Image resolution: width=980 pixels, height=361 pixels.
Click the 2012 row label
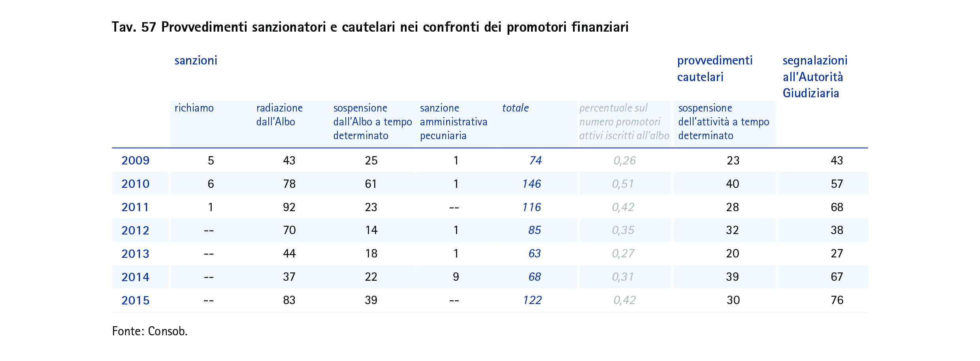(135, 231)
